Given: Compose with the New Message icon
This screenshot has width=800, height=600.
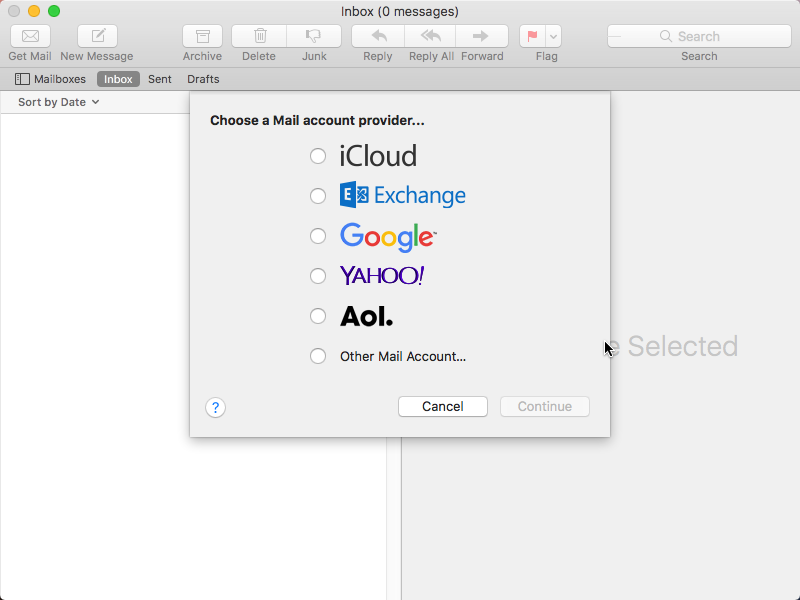Looking at the screenshot, I should pyautogui.click(x=97, y=36).
